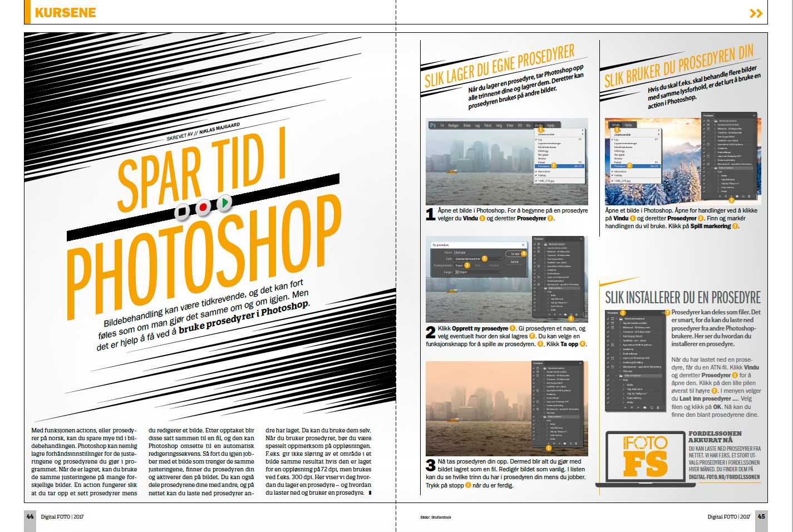793x532 pixels.
Task: Select Prosedyrer in the snowy screenshot's Vindu menu
Action: pos(636,166)
